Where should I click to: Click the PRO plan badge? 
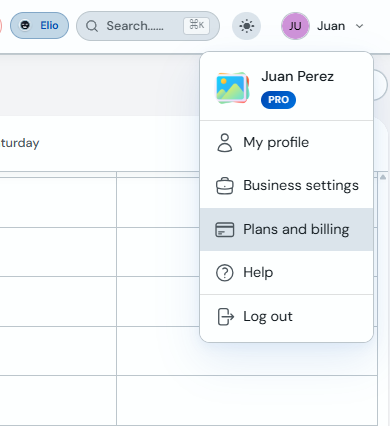[x=278, y=100]
